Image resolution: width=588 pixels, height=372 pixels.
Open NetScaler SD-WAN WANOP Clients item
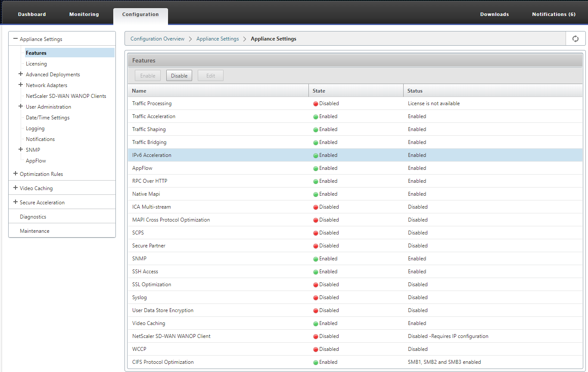click(66, 96)
